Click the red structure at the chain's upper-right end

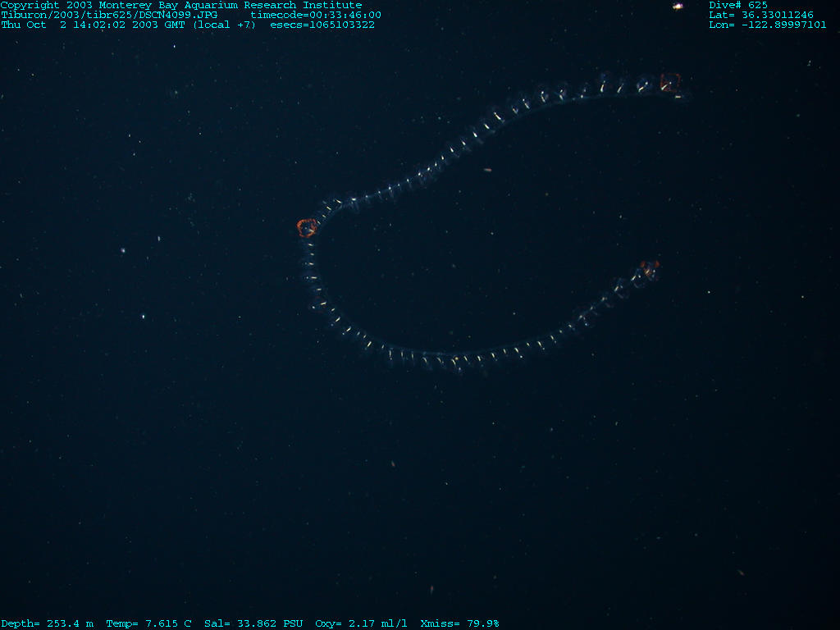pos(670,82)
